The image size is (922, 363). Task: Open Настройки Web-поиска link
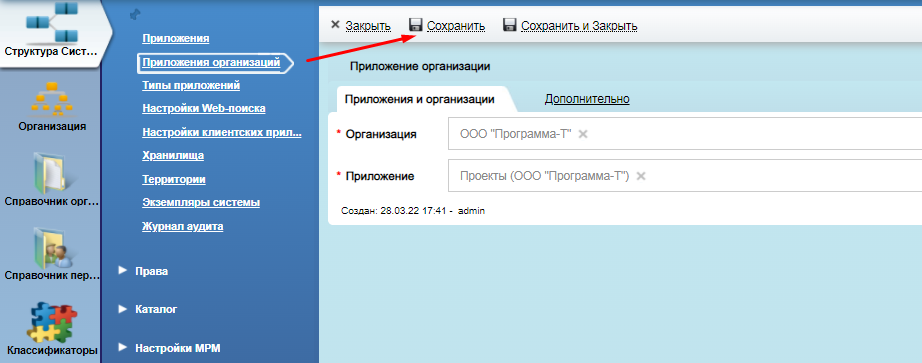[x=203, y=109]
